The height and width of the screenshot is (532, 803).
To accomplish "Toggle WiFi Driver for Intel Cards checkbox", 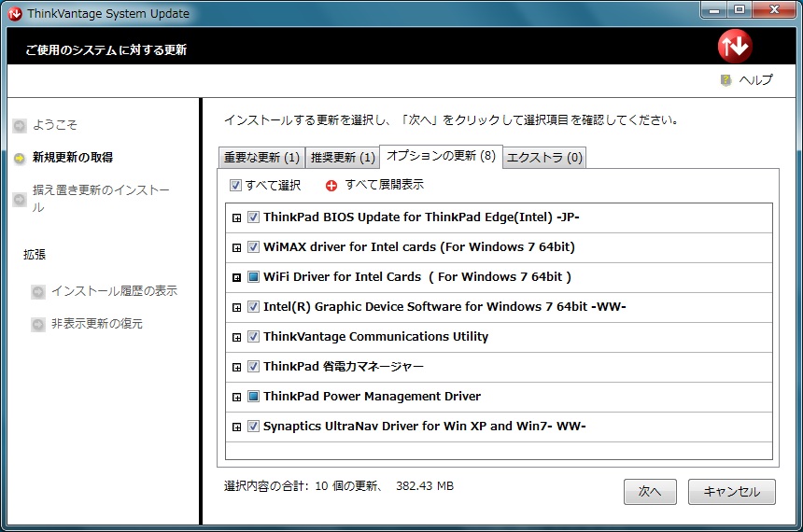I will 253,277.
